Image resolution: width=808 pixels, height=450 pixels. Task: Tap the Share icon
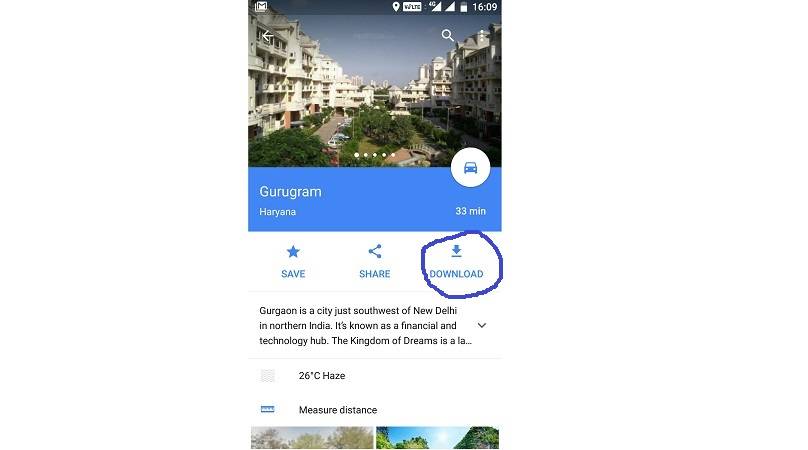coord(375,252)
